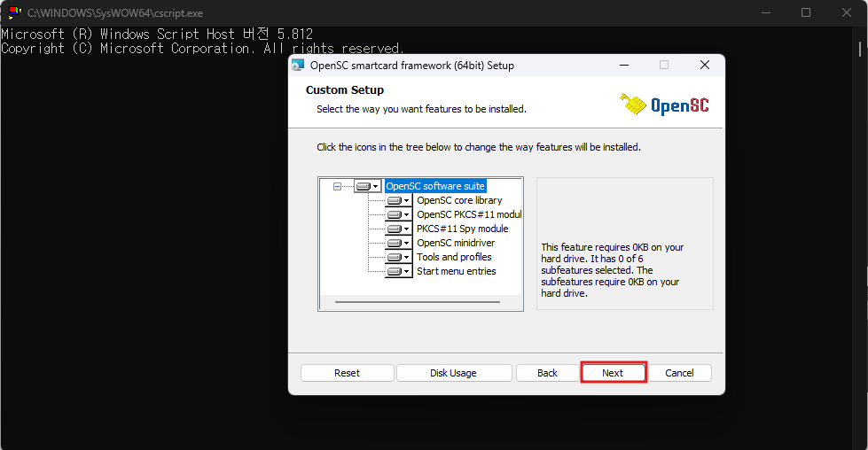The image size is (868, 450).
Task: Minimize the OpenSC Setup dialog
Action: coord(624,66)
